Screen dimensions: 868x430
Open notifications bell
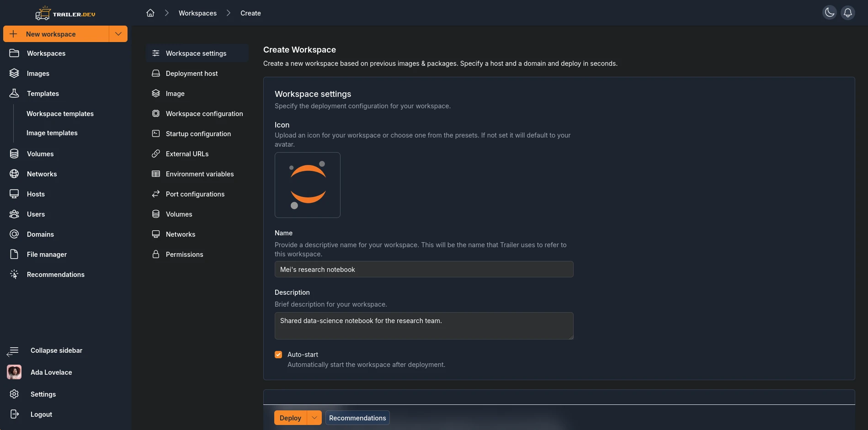coord(848,12)
